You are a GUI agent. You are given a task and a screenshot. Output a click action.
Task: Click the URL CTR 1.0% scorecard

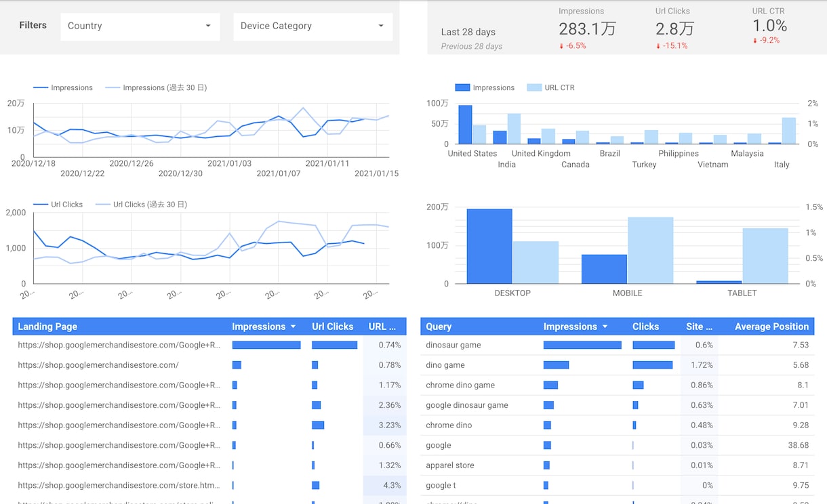pos(769,27)
